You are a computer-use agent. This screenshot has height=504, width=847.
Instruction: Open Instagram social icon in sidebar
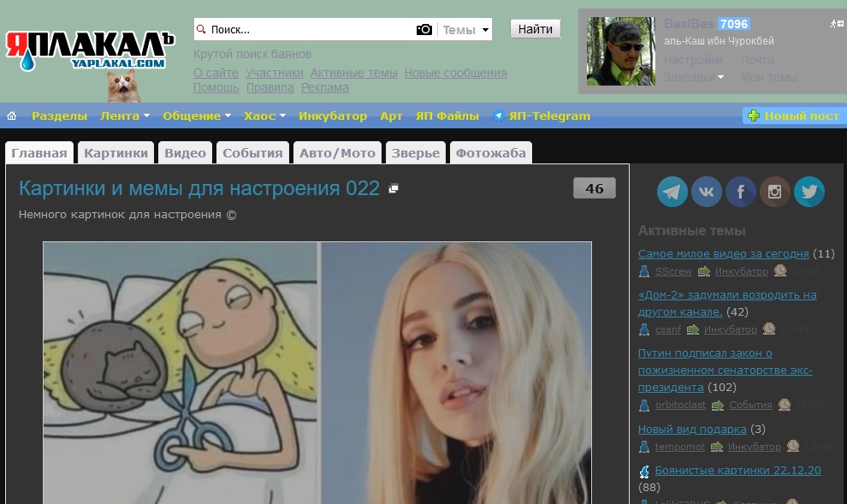click(x=774, y=191)
